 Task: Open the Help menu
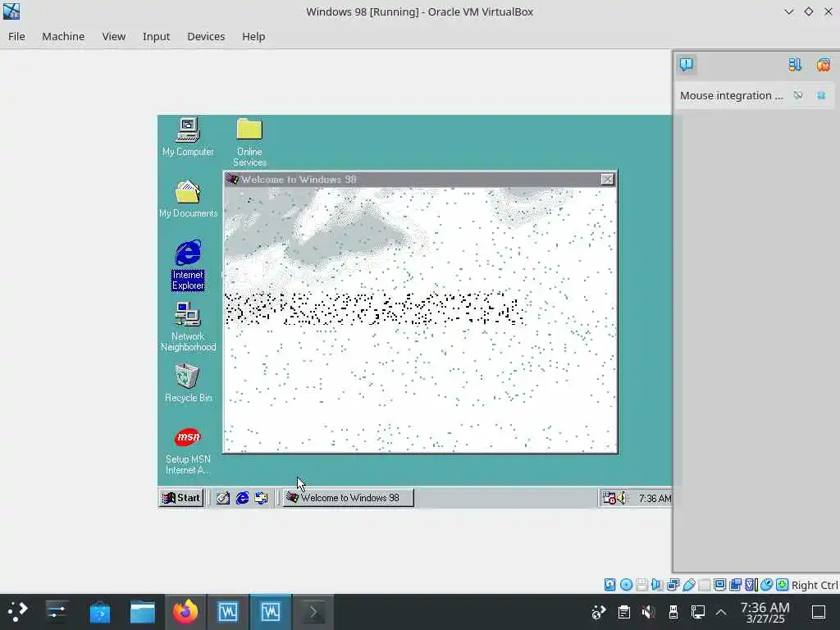pos(253,36)
